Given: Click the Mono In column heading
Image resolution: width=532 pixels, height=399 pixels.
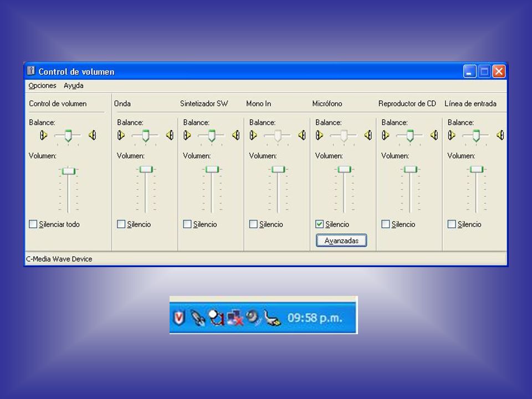Looking at the screenshot, I should coord(259,104).
